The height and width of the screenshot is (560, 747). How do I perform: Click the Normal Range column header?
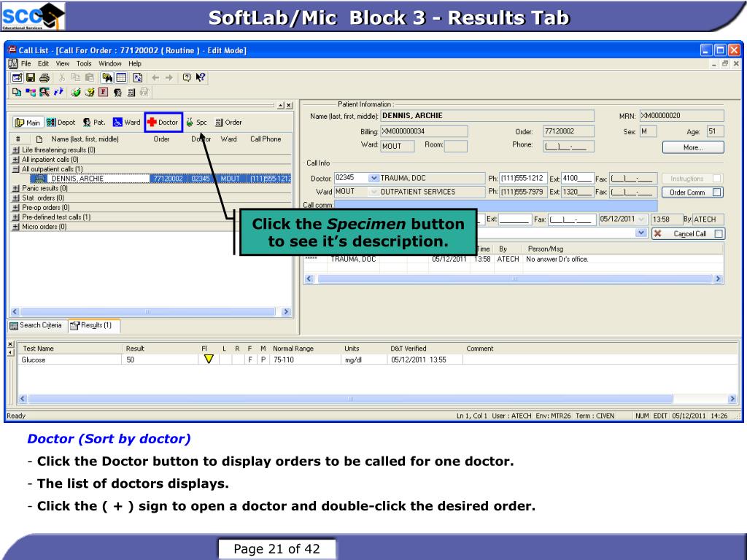point(293,349)
